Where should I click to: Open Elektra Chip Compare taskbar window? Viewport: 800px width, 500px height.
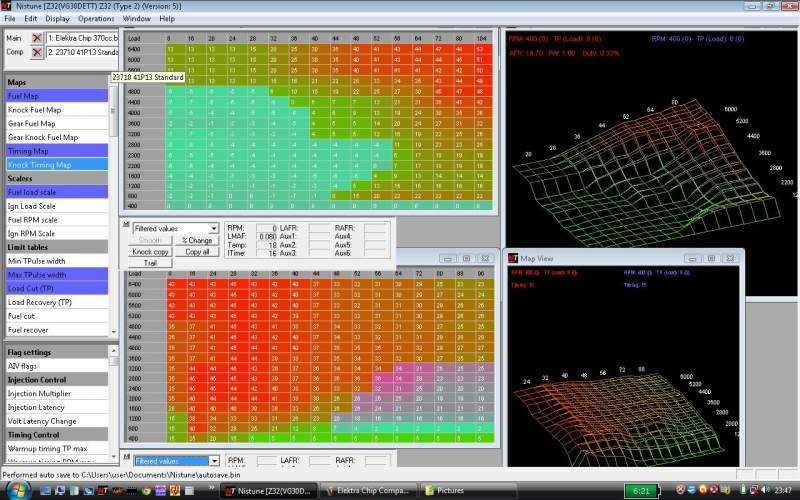[x=367, y=490]
